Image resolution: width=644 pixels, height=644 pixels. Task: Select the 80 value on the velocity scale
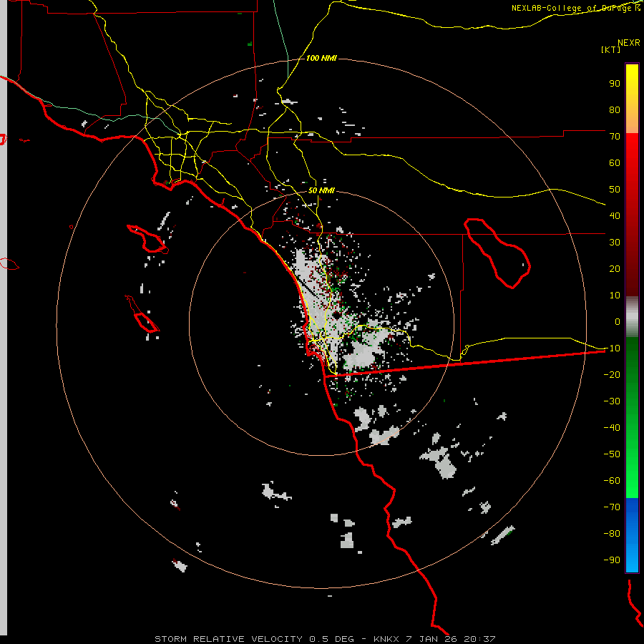(x=615, y=110)
